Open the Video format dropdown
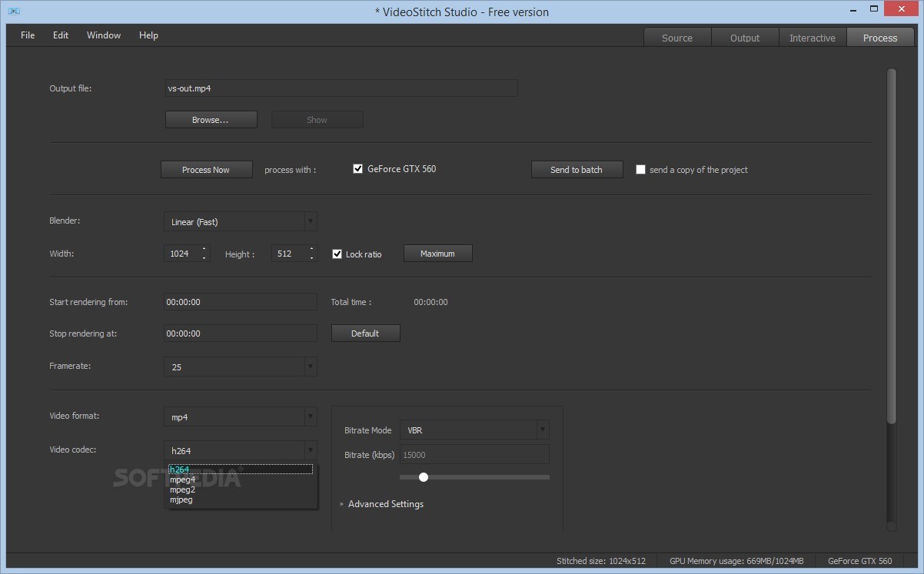924x574 pixels. tap(241, 417)
